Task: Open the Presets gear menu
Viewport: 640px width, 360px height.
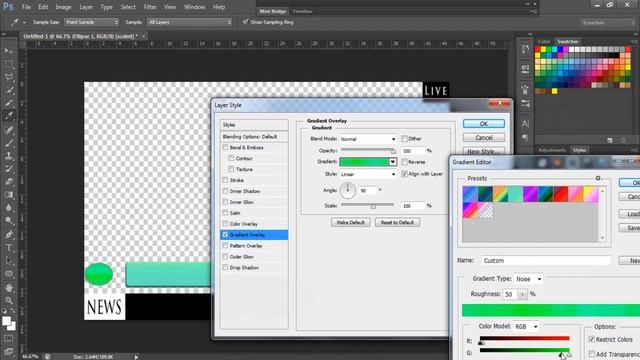Action: coord(599,178)
